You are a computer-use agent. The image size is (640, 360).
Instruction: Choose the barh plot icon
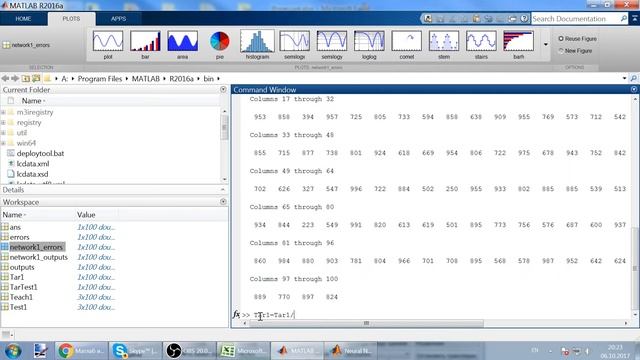click(518, 45)
